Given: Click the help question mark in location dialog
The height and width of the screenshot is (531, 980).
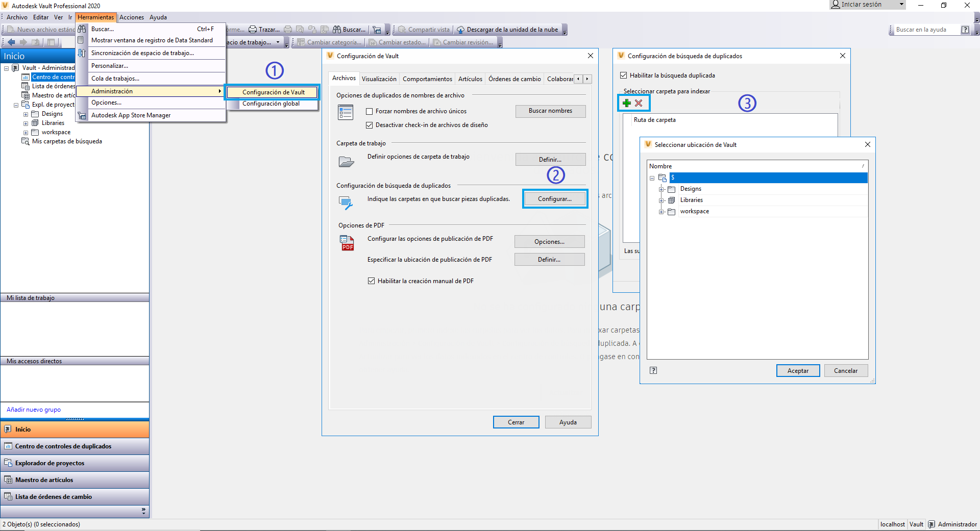Looking at the screenshot, I should [653, 370].
